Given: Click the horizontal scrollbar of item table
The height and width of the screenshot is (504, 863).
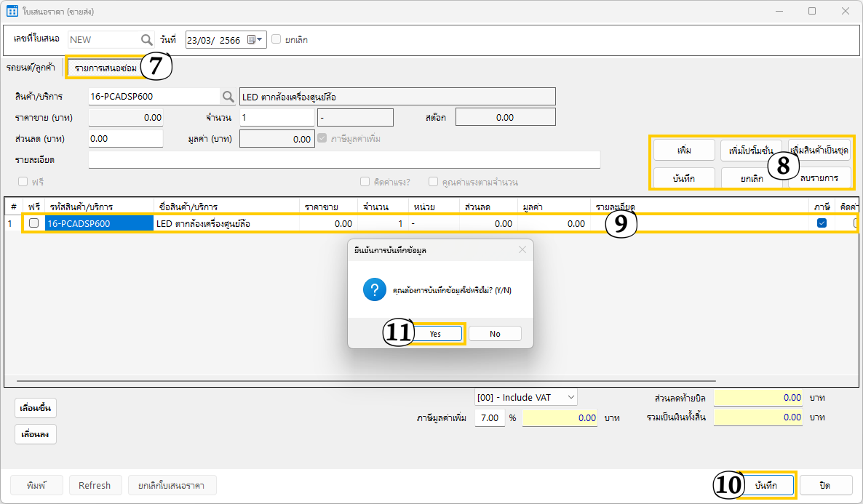Looking at the screenshot, I should (x=364, y=380).
